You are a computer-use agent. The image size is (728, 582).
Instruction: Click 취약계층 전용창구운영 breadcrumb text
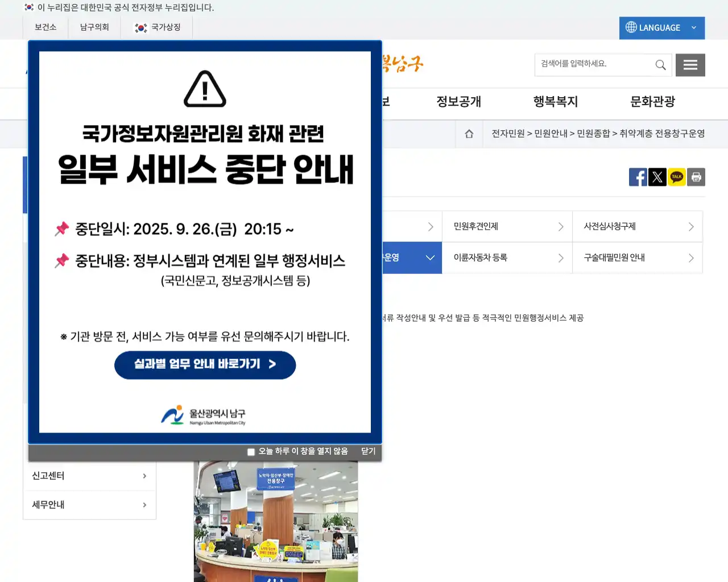coord(662,134)
